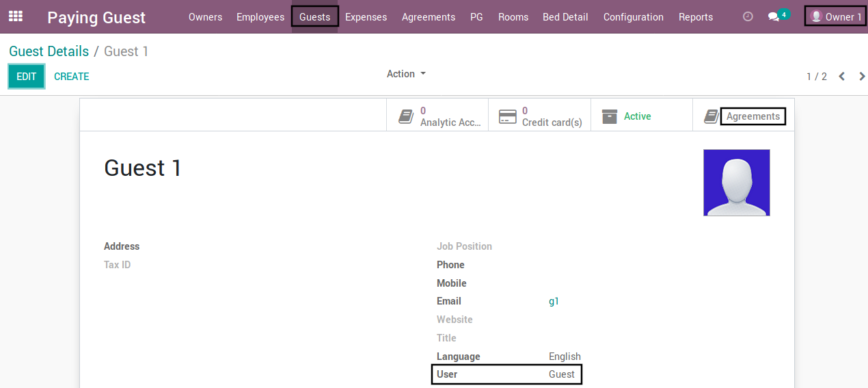
Task: Open the Owners menu
Action: point(205,17)
